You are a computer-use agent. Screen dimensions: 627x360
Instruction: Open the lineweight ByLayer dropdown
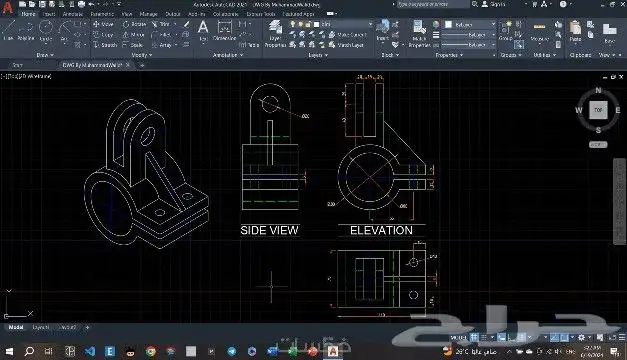pos(469,35)
